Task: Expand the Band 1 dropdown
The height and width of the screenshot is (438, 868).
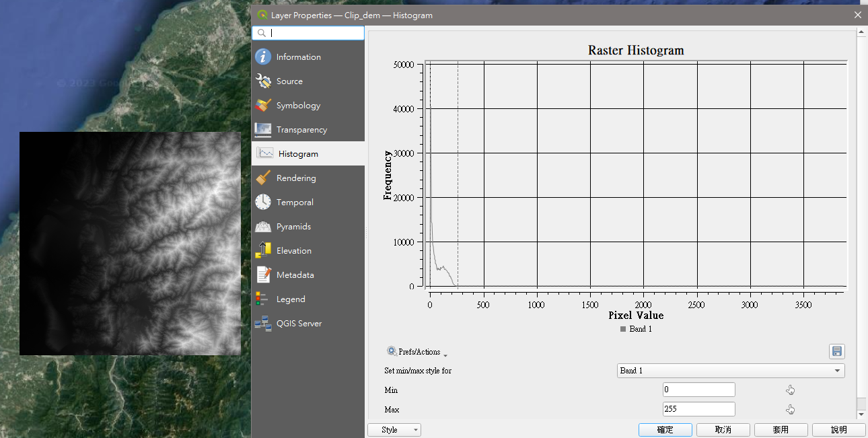Action: [x=730, y=371]
